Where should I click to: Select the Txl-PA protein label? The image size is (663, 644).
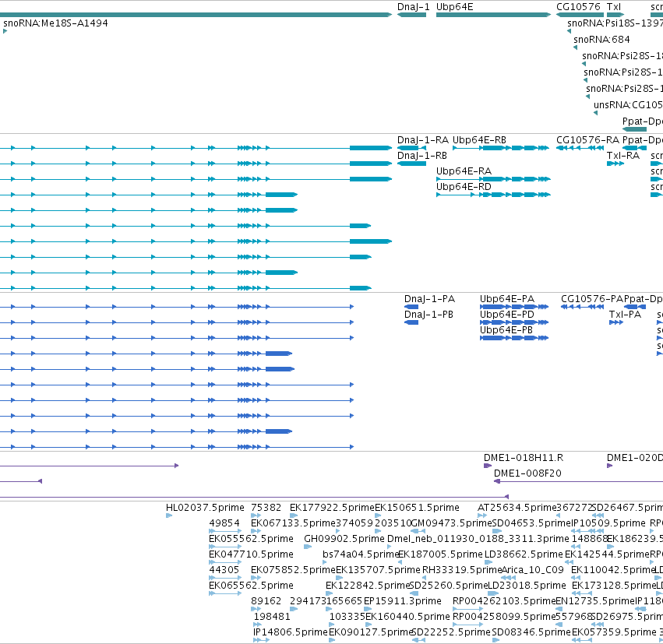pos(625,315)
